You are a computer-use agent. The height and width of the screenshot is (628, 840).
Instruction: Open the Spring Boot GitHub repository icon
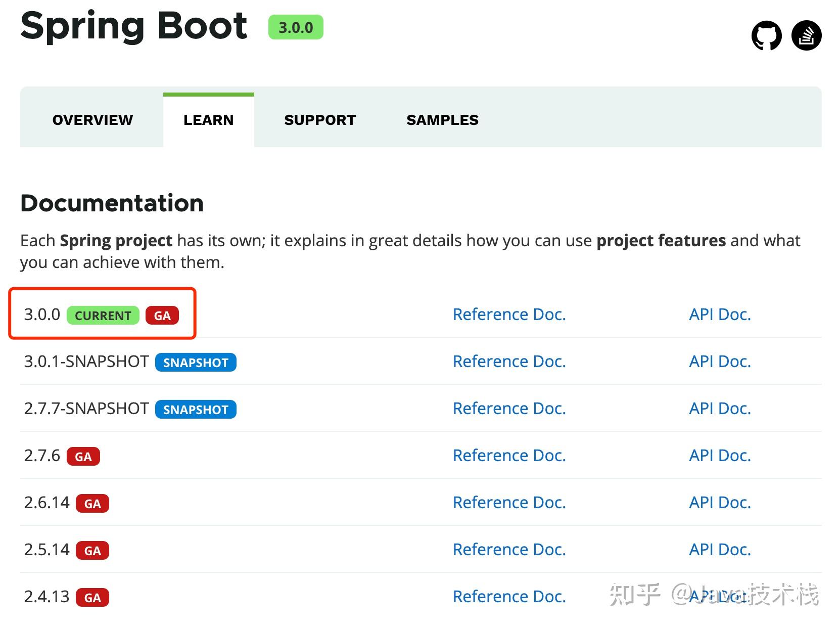[x=766, y=35]
